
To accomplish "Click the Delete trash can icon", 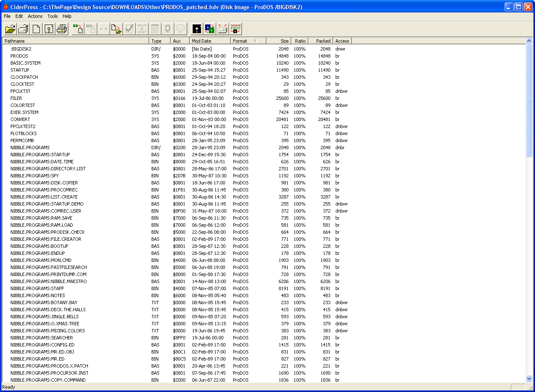I will [x=155, y=29].
